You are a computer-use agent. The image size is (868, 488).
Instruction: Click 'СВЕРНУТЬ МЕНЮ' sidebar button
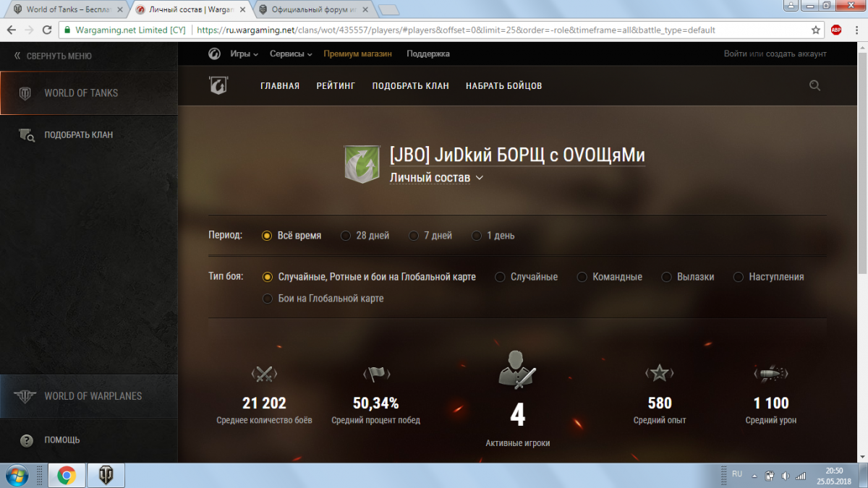(x=53, y=56)
